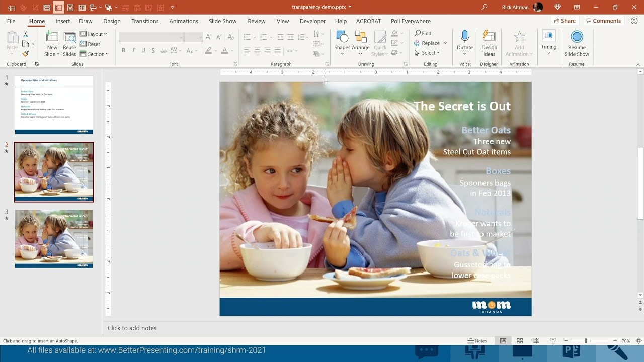Click the Comments button
The width and height of the screenshot is (644, 362).
click(603, 21)
